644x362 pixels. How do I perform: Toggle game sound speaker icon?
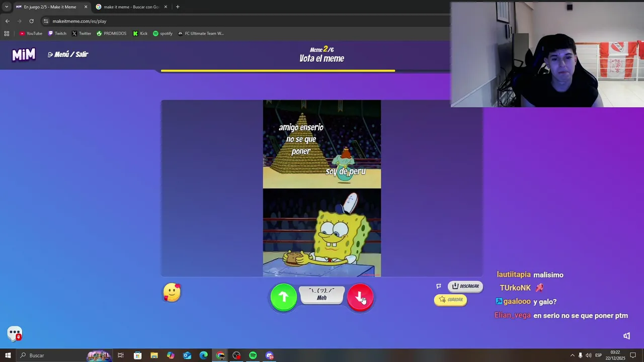click(627, 336)
